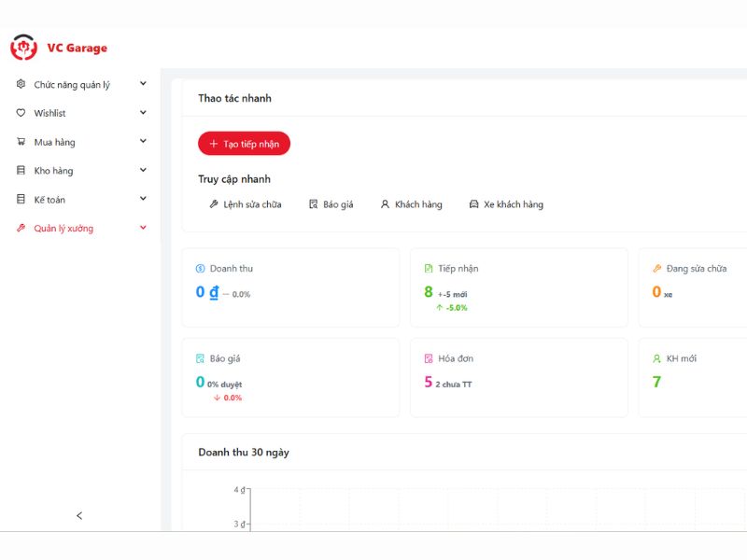Click the gear icon beside Chức năng quản lý
747x560 pixels.
21,84
